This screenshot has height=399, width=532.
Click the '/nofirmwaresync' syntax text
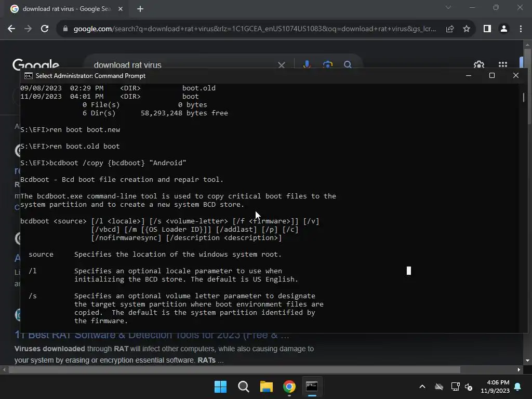pyautogui.click(x=126, y=238)
